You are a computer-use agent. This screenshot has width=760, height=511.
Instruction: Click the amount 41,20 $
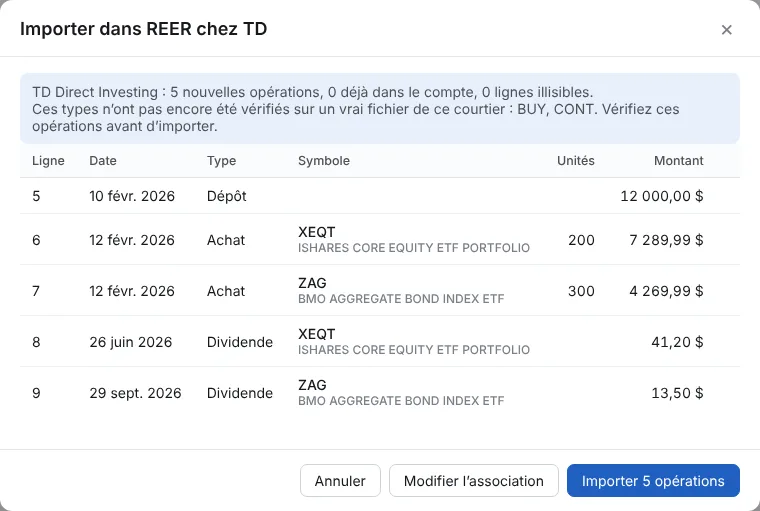click(677, 342)
